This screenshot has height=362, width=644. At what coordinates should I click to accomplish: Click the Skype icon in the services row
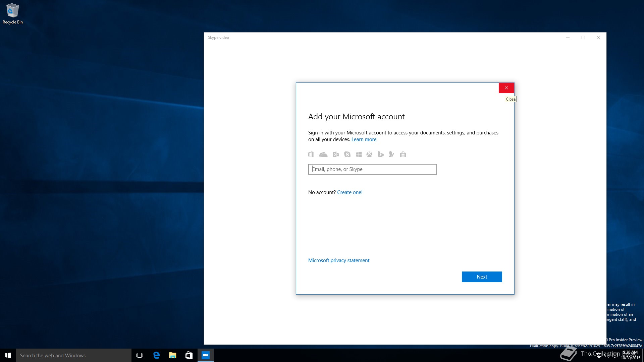pyautogui.click(x=347, y=155)
